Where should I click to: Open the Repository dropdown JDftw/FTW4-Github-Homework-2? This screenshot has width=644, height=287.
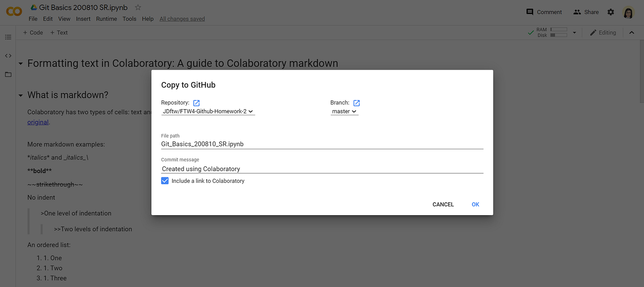(208, 111)
